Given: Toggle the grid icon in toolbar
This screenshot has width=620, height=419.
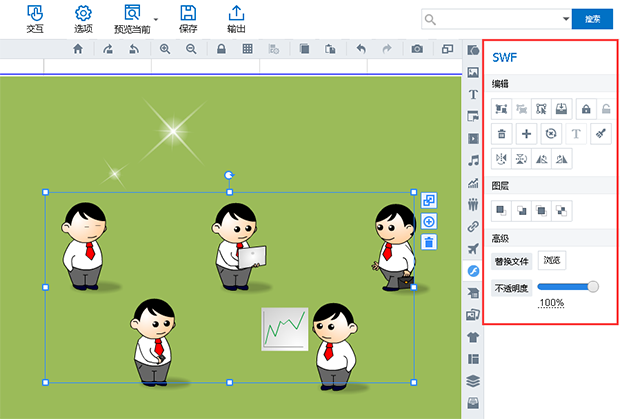Looking at the screenshot, I should click(248, 49).
